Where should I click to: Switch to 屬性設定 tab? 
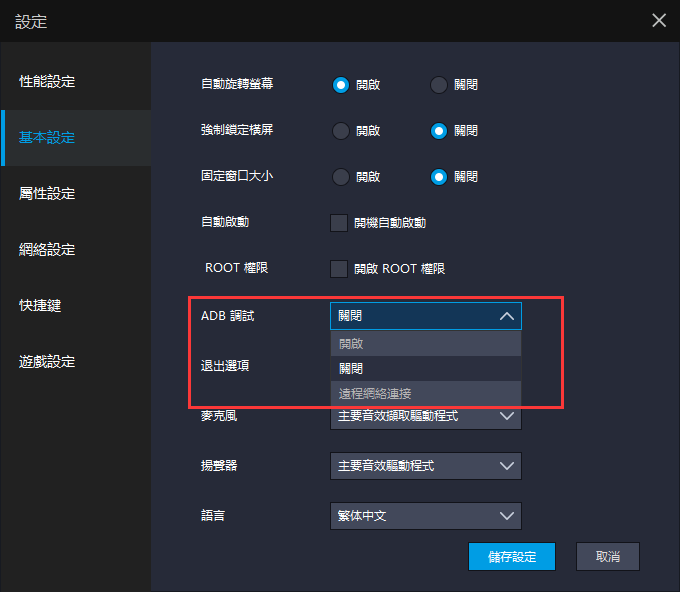click(47, 193)
